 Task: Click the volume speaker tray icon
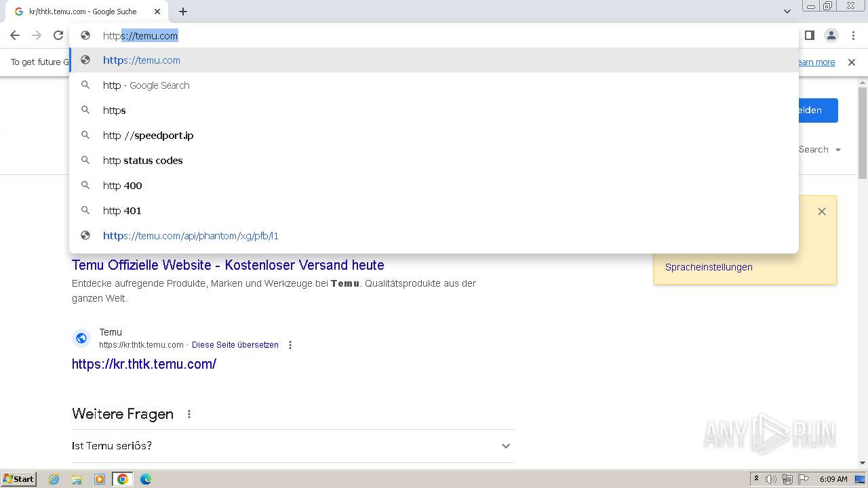[771, 479]
